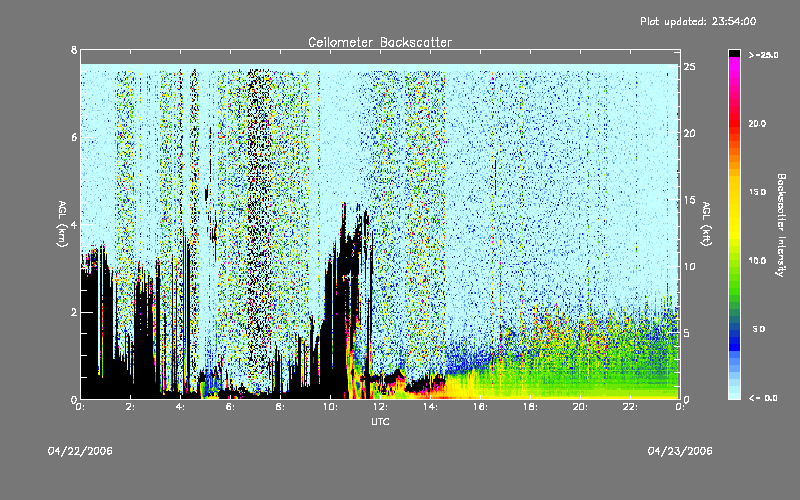The height and width of the screenshot is (500, 800).
Task: Click the Backscatter Intensity colorbar label
Action: pyautogui.click(x=781, y=225)
